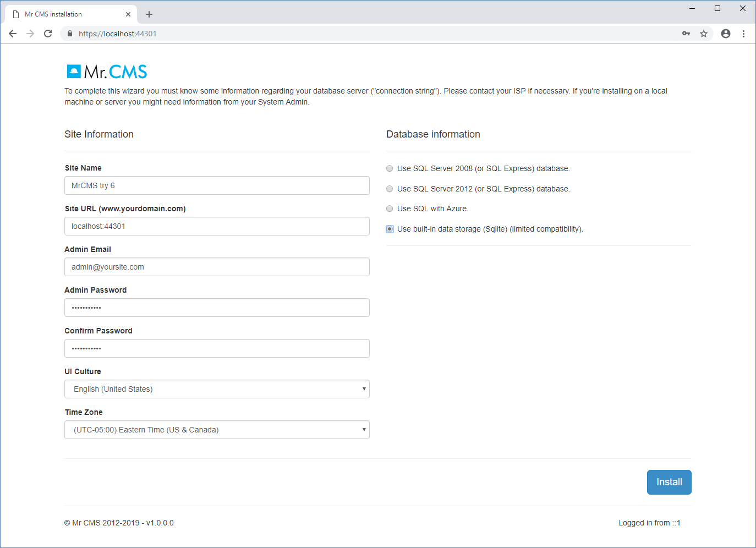
Task: Open a new tab with the plus icon
Action: pyautogui.click(x=149, y=14)
